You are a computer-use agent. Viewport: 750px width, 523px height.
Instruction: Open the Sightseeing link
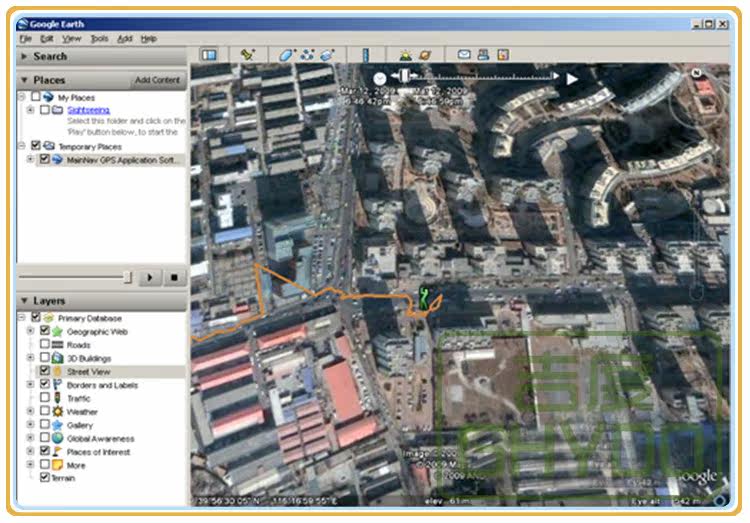(88, 110)
